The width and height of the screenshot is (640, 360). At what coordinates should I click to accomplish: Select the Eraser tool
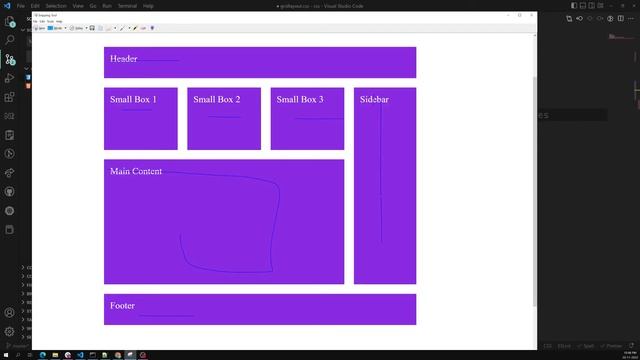(x=143, y=28)
